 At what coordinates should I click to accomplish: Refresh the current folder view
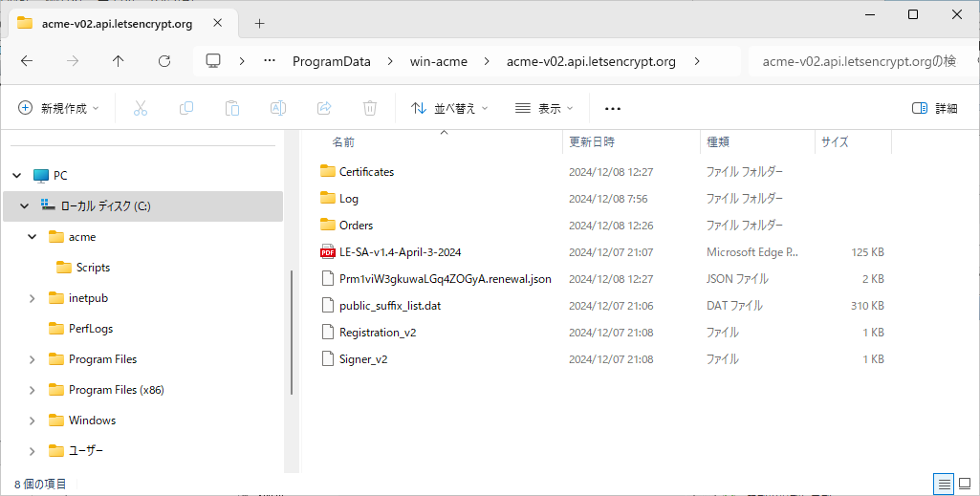[x=164, y=61]
